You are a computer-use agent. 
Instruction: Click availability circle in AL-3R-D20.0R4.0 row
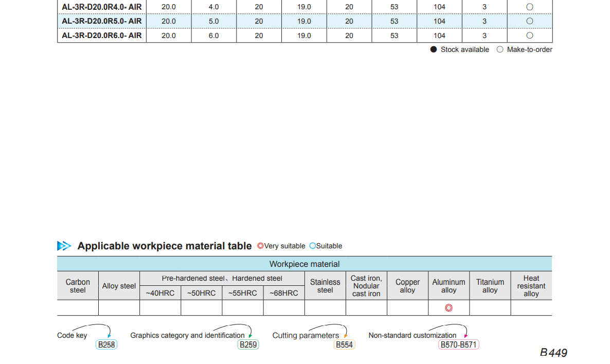(530, 7)
